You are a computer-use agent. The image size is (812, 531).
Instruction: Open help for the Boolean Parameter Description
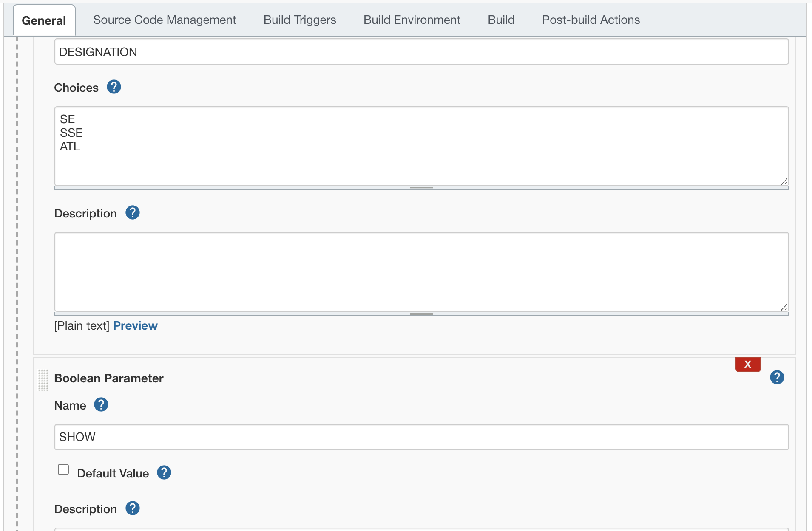(x=133, y=508)
